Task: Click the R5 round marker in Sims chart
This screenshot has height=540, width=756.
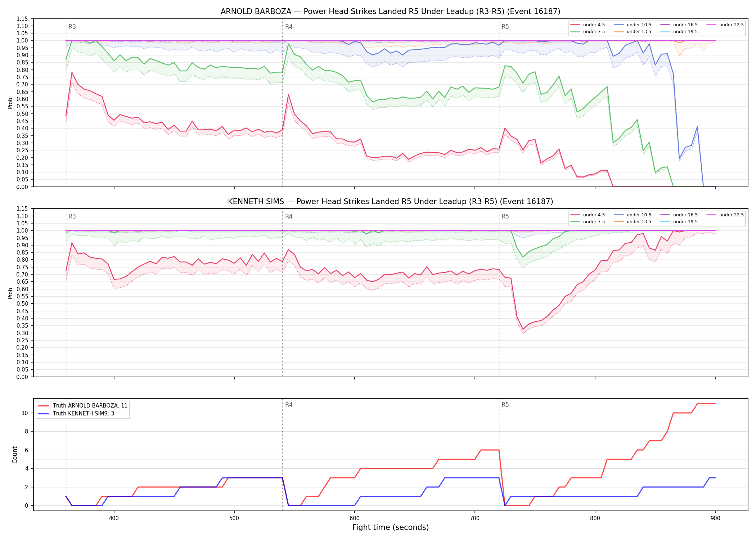Action: pyautogui.click(x=505, y=216)
